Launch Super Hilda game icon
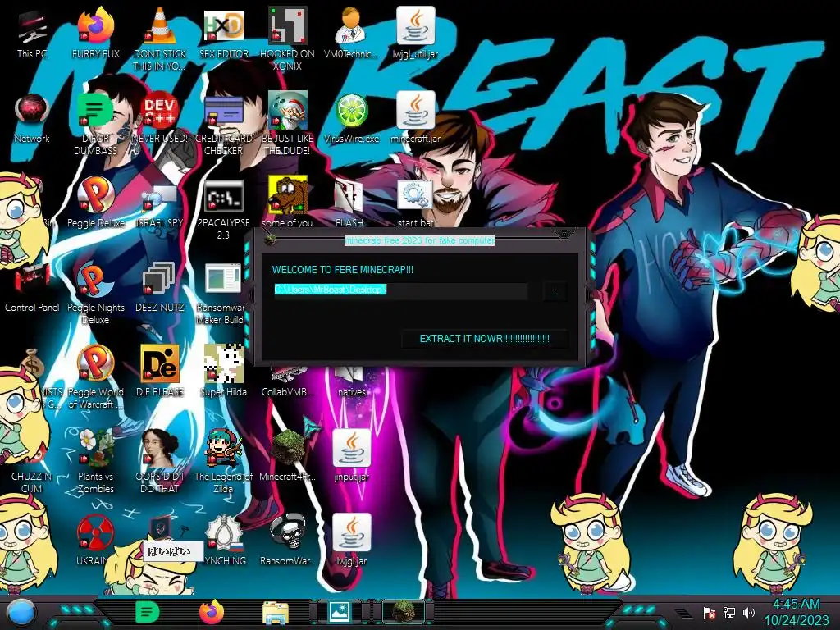The height and width of the screenshot is (630, 840). (x=223, y=372)
